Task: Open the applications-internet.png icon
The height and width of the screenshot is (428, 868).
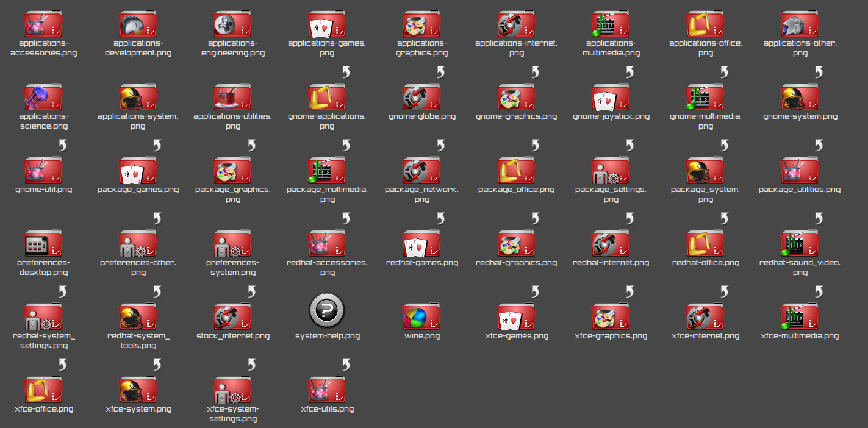Action: tap(516, 24)
